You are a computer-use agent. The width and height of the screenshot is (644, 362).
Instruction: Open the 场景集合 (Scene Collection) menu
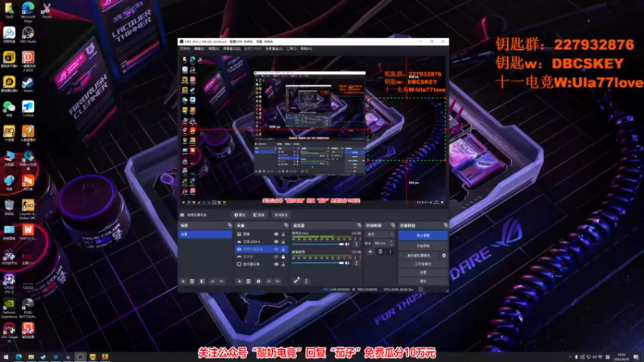click(274, 49)
